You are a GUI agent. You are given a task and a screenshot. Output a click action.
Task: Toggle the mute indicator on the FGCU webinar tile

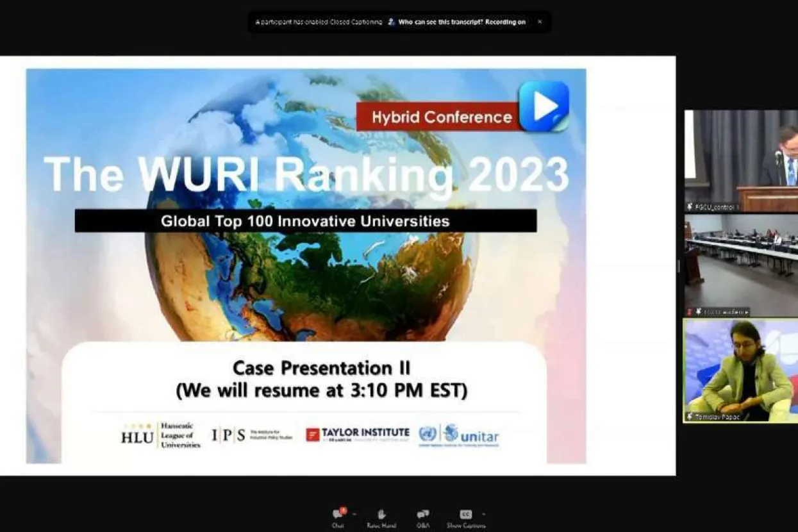[x=699, y=312]
